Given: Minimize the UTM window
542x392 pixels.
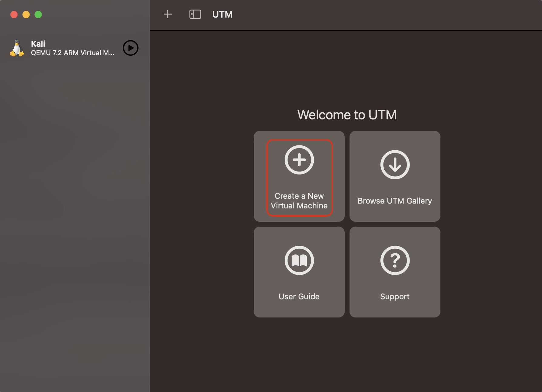Looking at the screenshot, I should pyautogui.click(x=26, y=15).
